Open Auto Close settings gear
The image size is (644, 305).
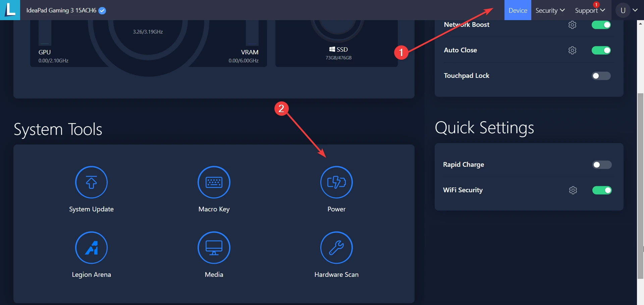[x=572, y=50]
